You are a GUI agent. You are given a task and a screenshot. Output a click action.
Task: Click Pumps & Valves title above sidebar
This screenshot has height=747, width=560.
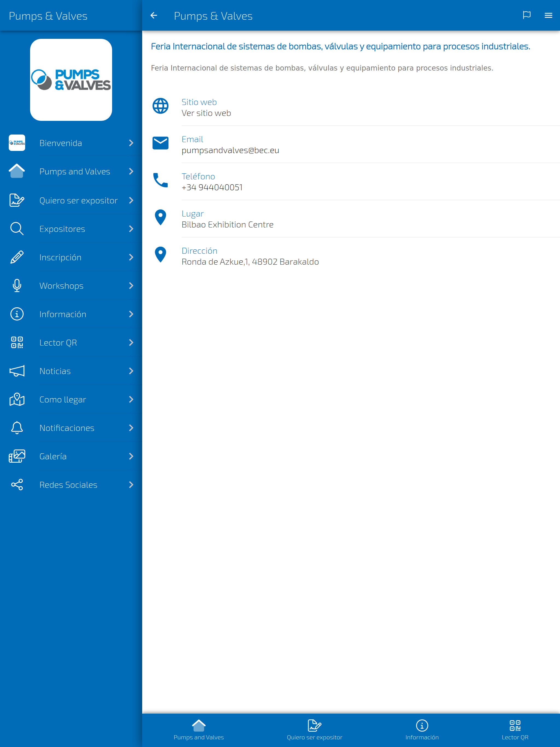48,16
